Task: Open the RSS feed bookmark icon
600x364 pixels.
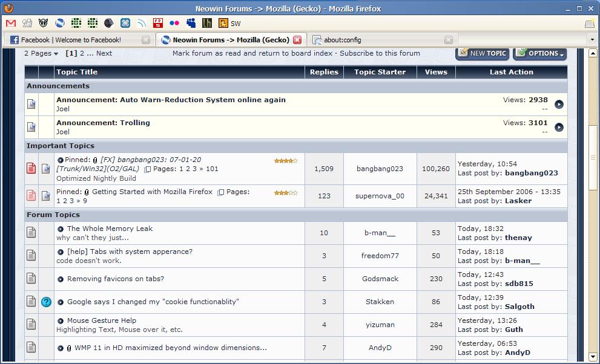Action: click(x=142, y=23)
